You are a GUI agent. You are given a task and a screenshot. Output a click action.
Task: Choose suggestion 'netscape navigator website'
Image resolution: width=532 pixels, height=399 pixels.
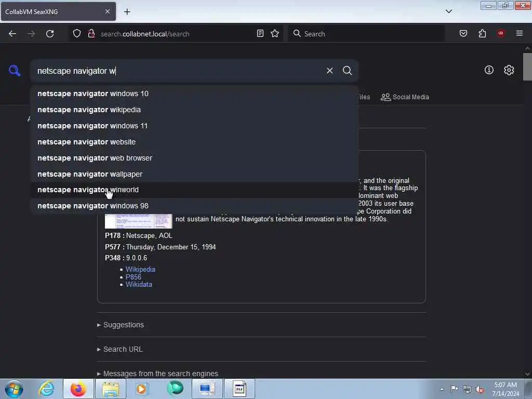pyautogui.click(x=194, y=142)
